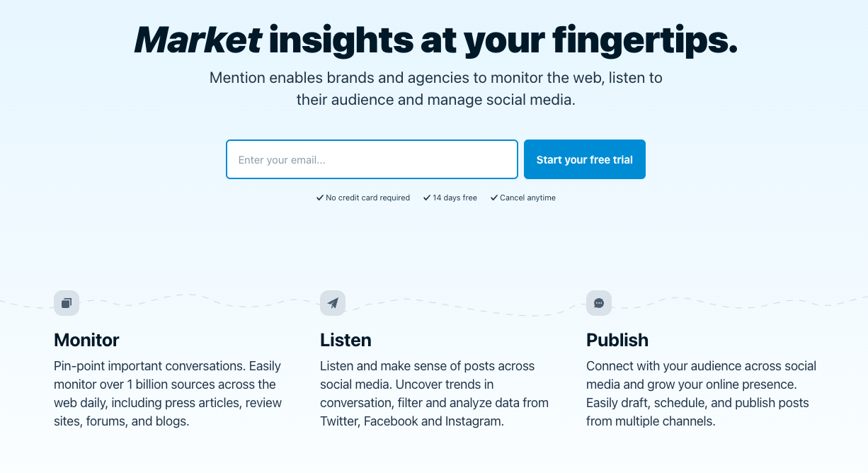Click the Publish chat bubble icon

[599, 303]
